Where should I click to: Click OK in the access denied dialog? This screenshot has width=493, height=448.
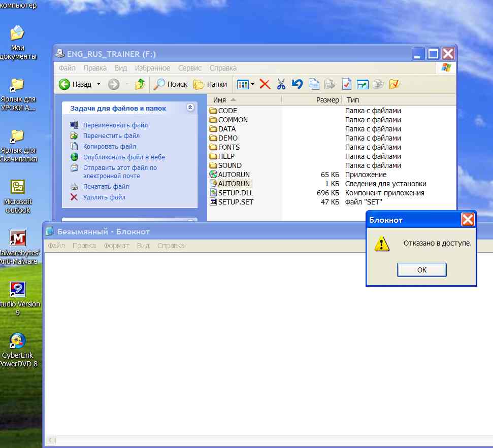[x=421, y=270]
